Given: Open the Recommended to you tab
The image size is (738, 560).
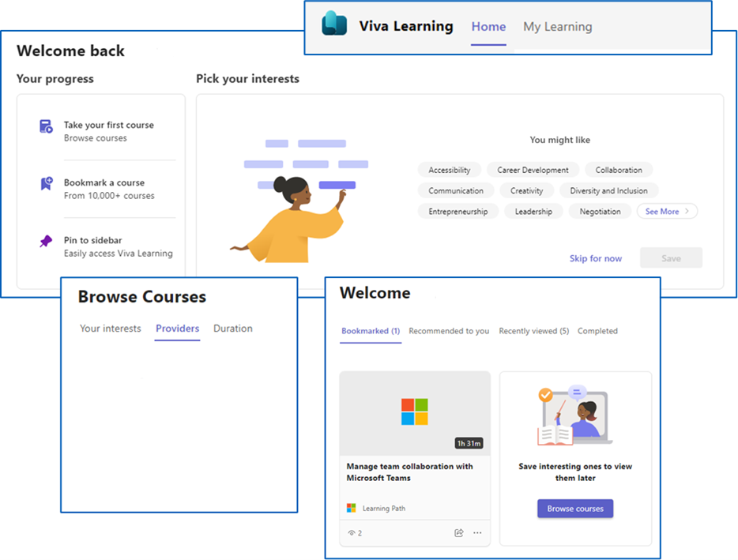Looking at the screenshot, I should pos(449,331).
